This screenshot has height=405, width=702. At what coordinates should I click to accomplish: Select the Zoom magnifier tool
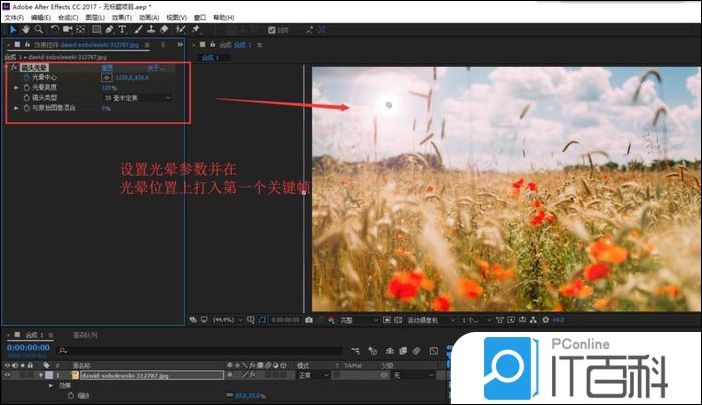tap(38, 30)
